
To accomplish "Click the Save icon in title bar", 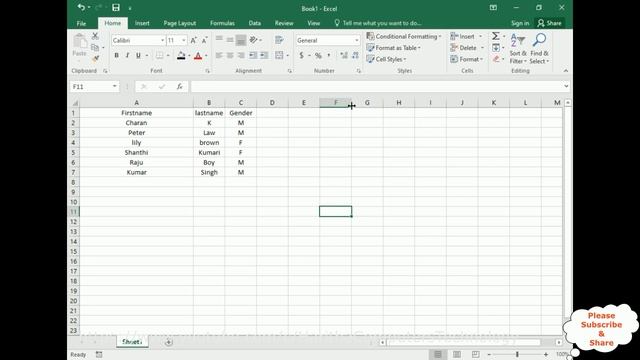I will pyautogui.click(x=116, y=7).
